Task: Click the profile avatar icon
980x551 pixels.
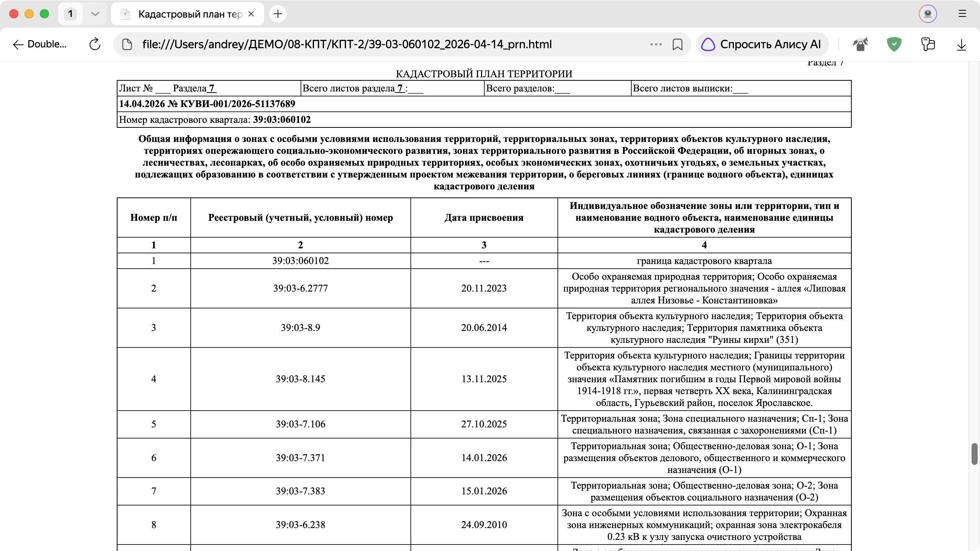Action: tap(928, 14)
